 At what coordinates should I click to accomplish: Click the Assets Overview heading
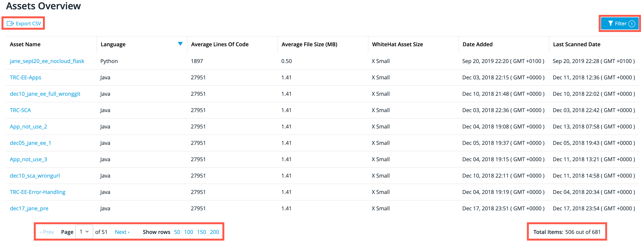43,6
